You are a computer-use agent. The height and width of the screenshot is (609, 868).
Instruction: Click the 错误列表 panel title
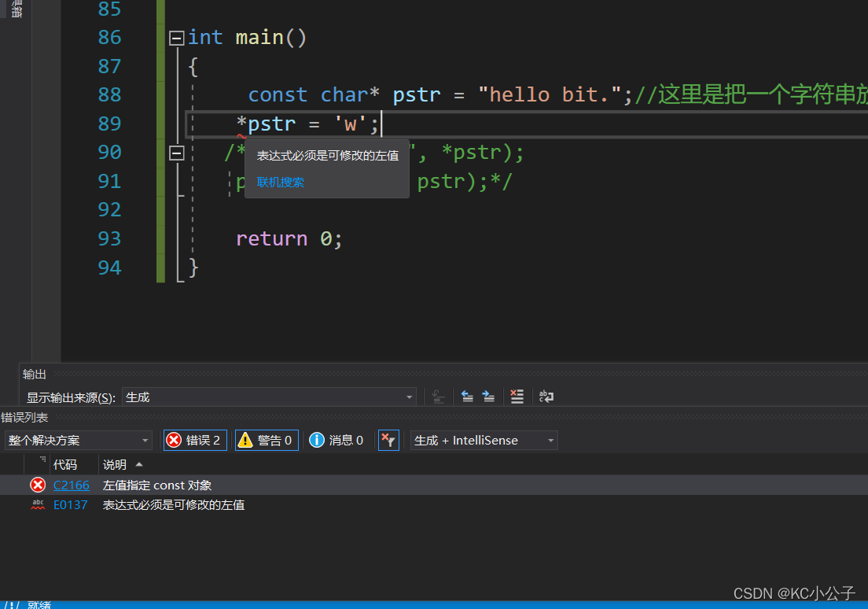click(24, 417)
